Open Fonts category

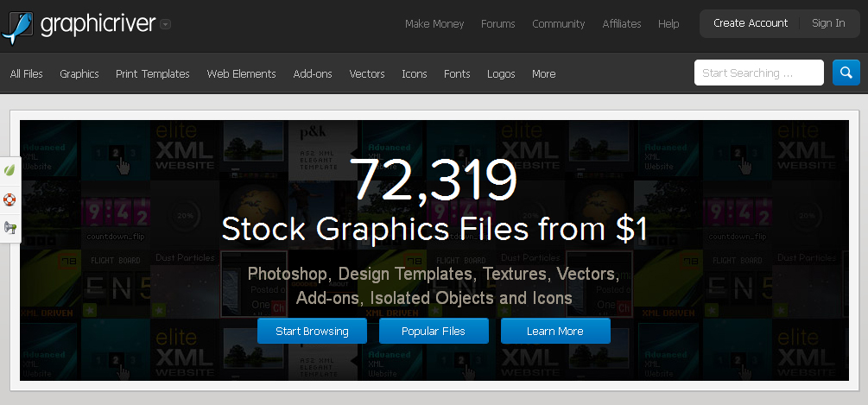(x=457, y=73)
